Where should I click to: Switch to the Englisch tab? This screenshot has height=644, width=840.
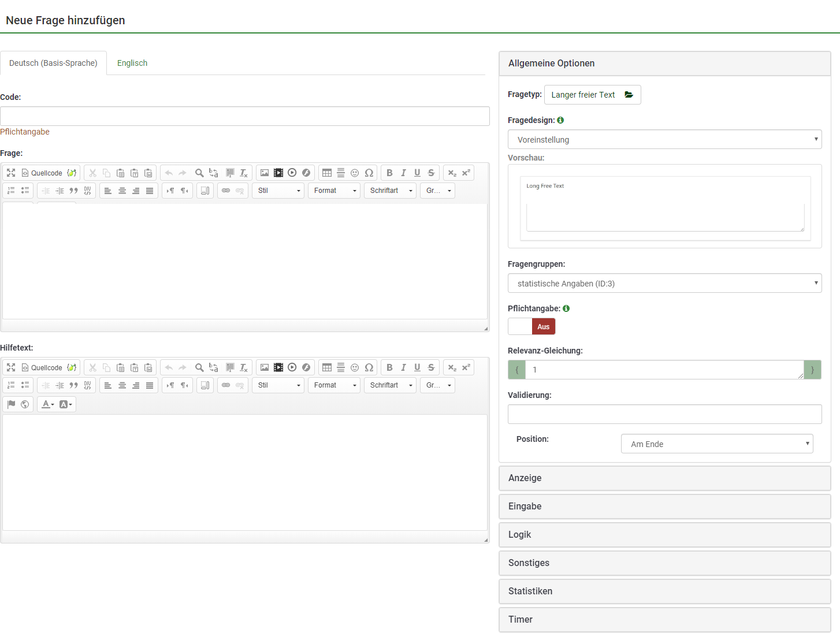132,63
